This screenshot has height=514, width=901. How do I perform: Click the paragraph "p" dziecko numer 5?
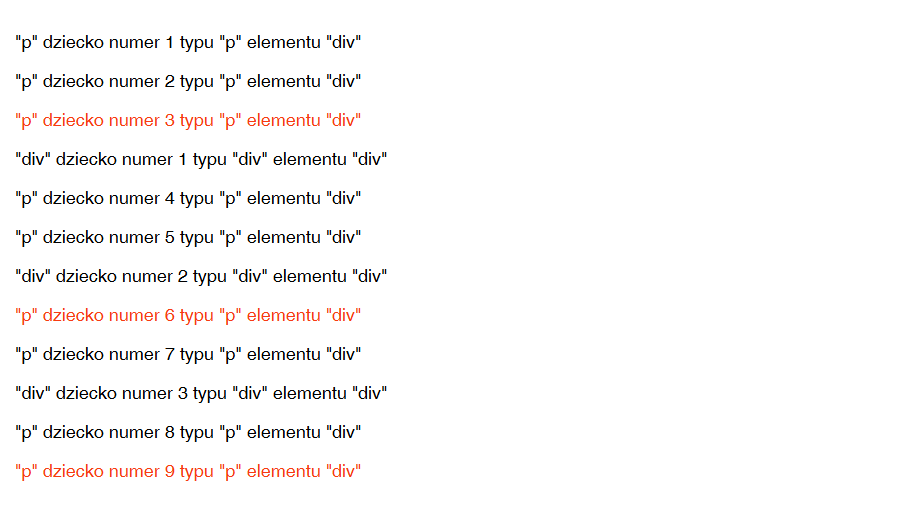188,238
